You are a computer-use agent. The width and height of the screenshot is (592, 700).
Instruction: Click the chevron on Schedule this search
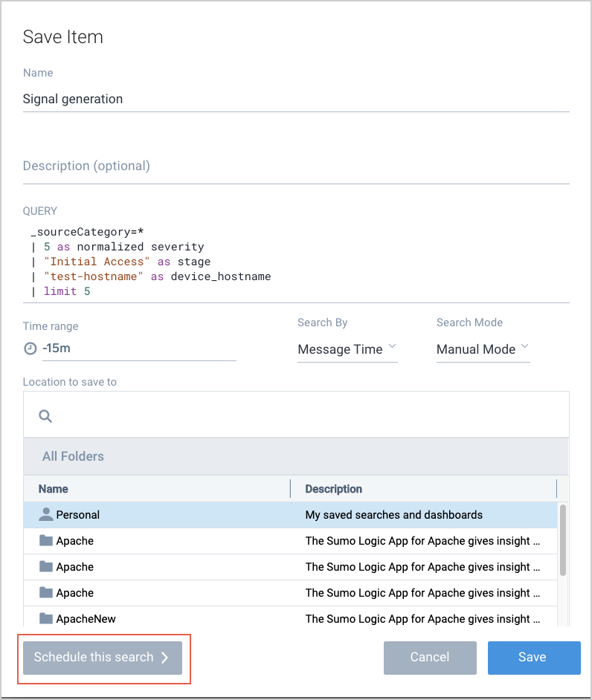click(165, 658)
